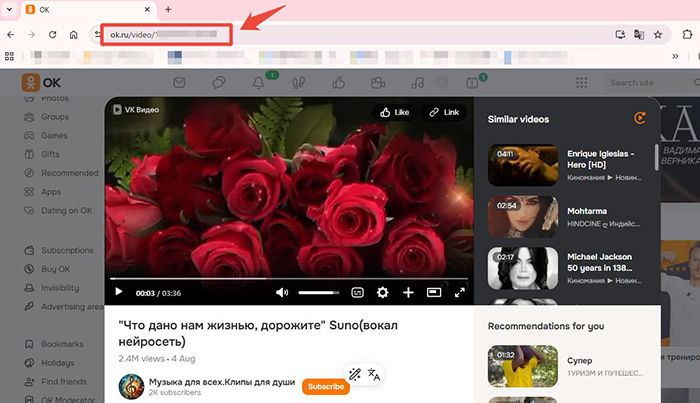Toggle subtitles icon in player
Viewport: 700px width, 403px height.
(358, 293)
